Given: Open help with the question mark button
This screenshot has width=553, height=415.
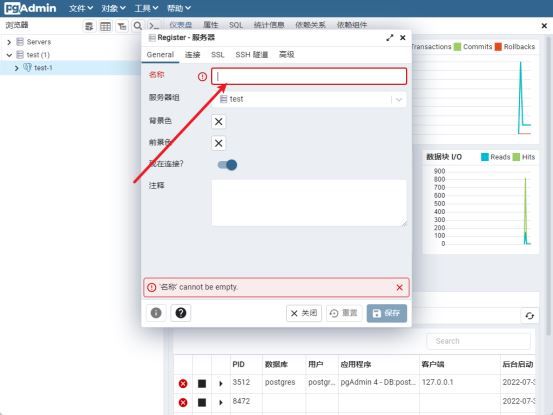Looking at the screenshot, I should tap(181, 313).
